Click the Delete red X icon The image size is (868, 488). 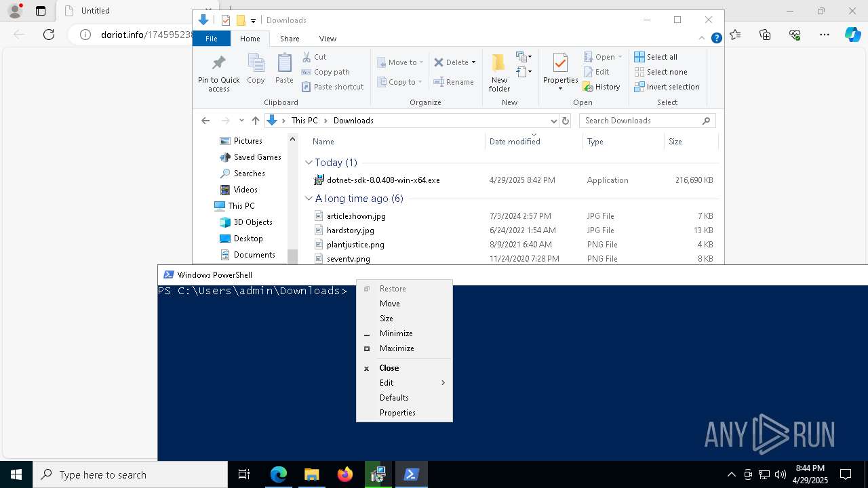439,62
